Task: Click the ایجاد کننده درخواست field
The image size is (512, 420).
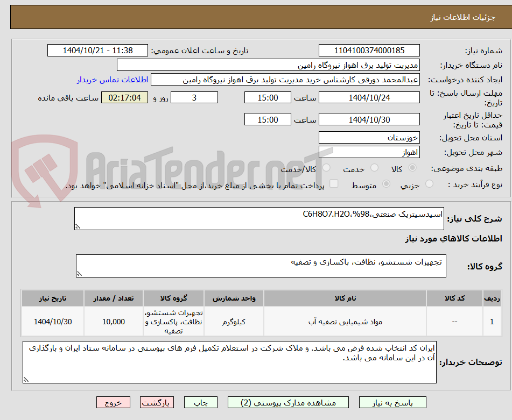Action: (x=285, y=80)
